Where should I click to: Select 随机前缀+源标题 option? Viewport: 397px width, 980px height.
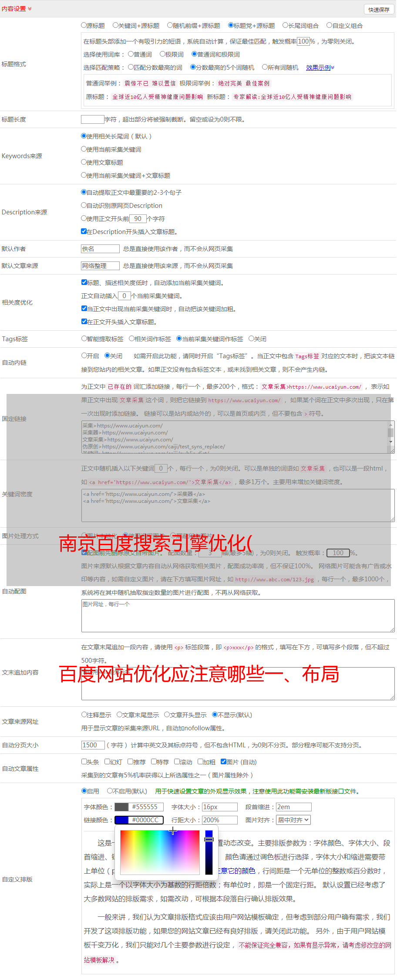pyautogui.click(x=170, y=25)
